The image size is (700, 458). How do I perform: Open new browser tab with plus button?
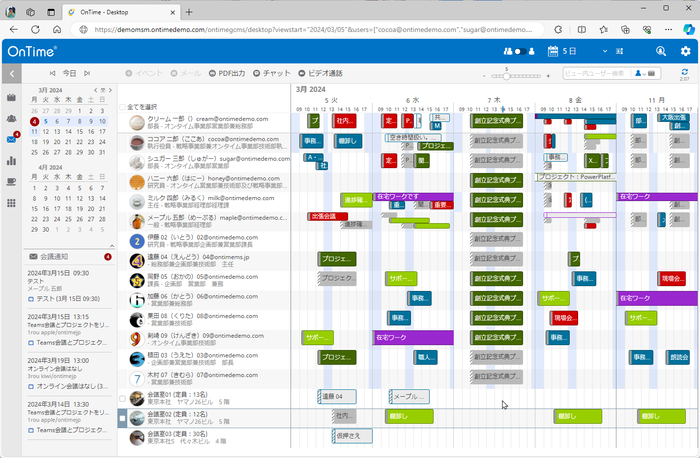click(189, 12)
